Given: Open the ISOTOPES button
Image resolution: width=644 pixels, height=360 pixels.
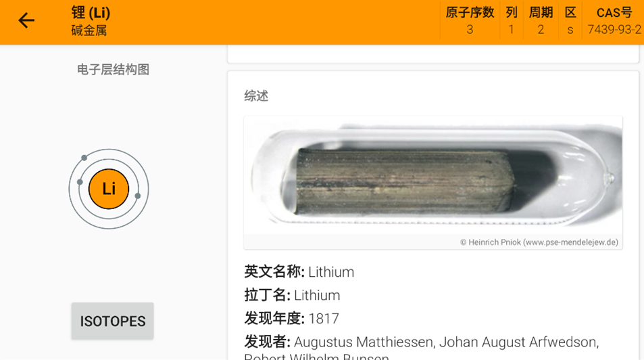Looking at the screenshot, I should [x=113, y=321].
